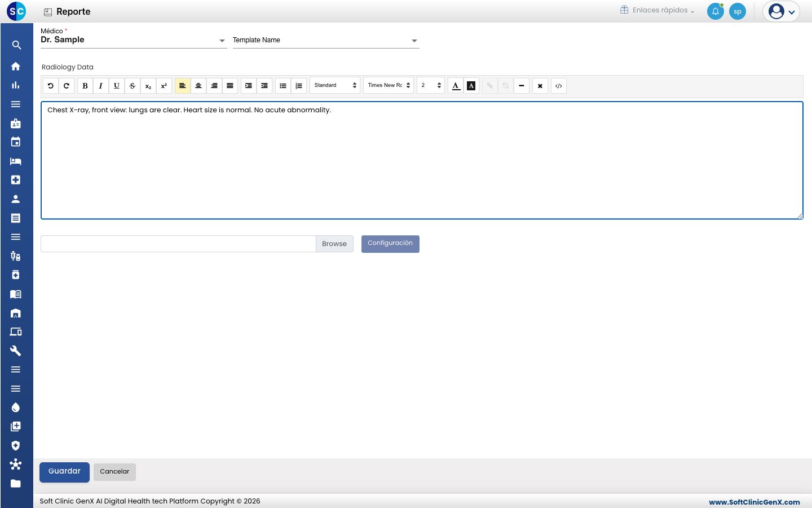Open the notifications bell
Screen dimensions: 812x508
click(x=715, y=11)
